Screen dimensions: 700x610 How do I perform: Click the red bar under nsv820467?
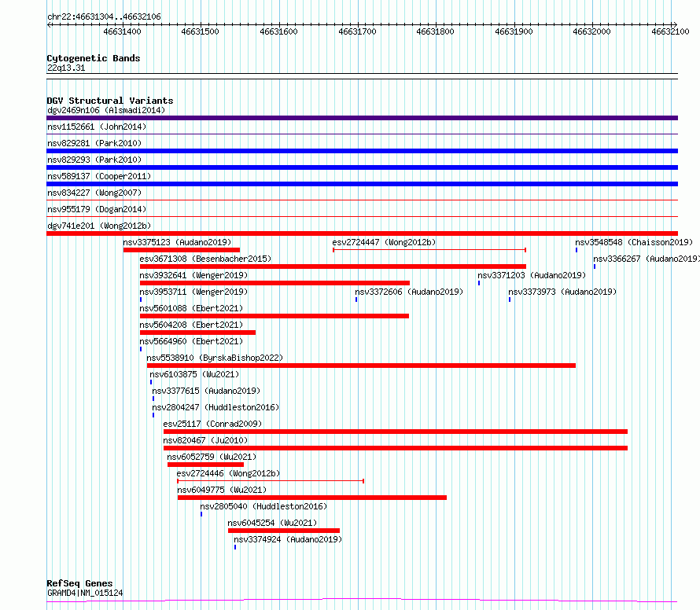point(396,448)
